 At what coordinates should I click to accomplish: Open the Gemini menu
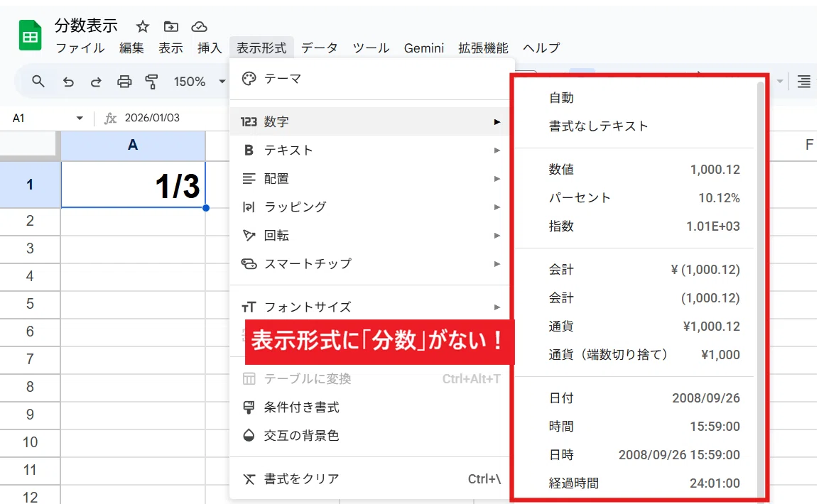pos(423,48)
